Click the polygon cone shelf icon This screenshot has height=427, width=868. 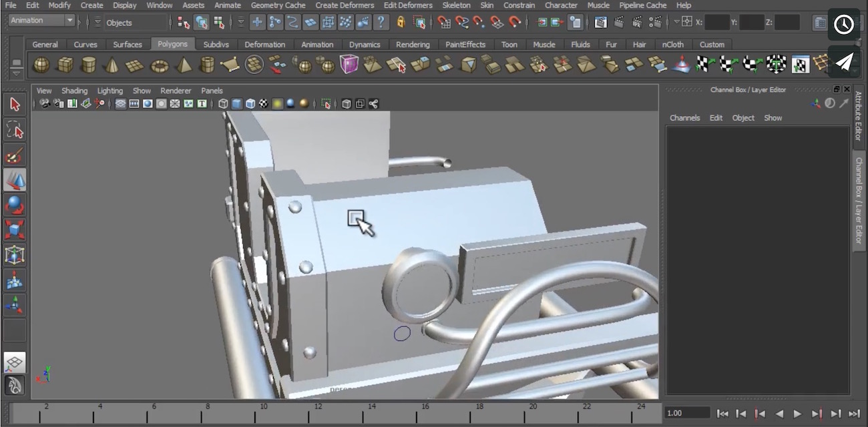coord(112,65)
